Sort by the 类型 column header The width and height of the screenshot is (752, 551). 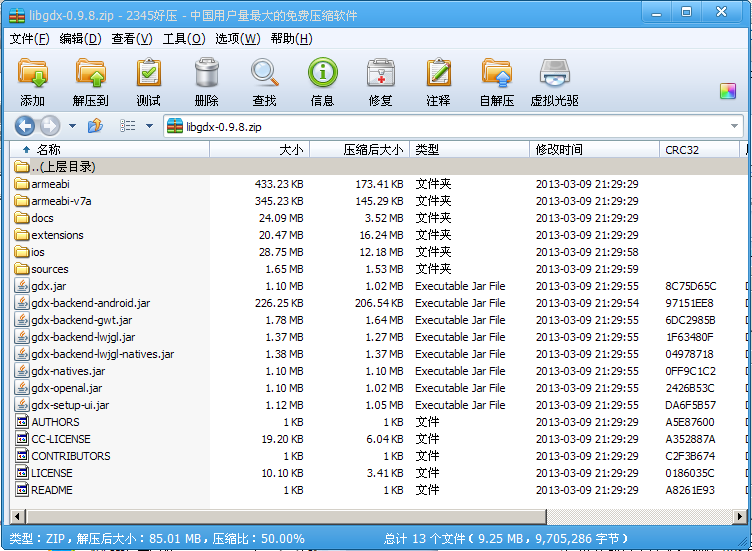(x=470, y=150)
